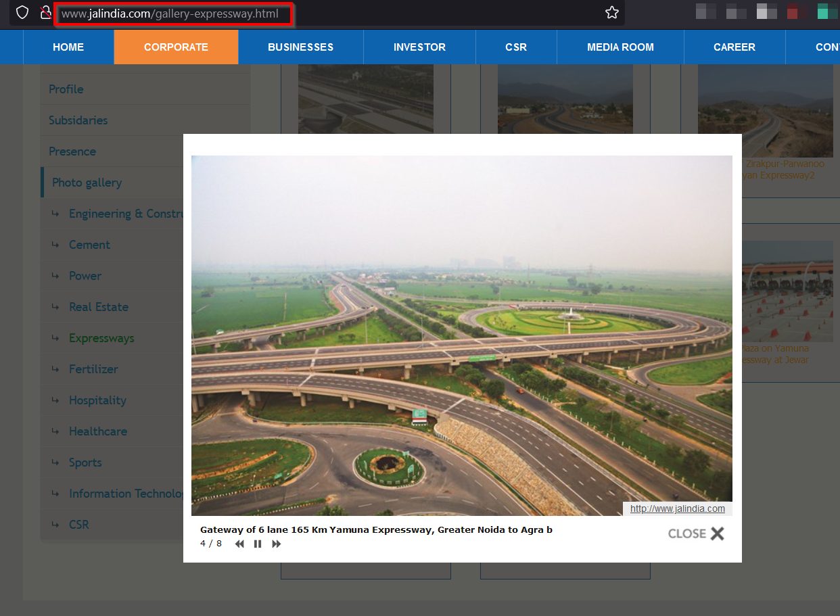
Task: Click the bookmark star icon in address bar
Action: pyautogui.click(x=611, y=13)
